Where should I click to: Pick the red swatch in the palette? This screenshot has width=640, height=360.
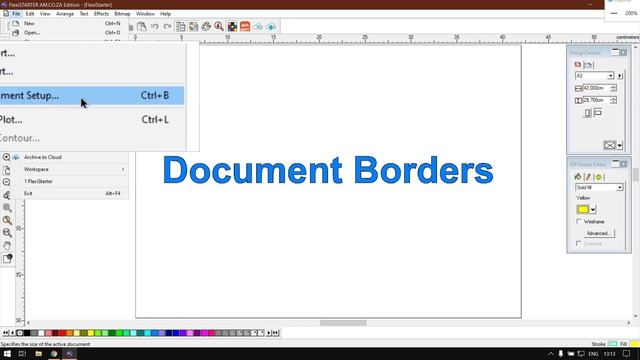tap(62, 333)
